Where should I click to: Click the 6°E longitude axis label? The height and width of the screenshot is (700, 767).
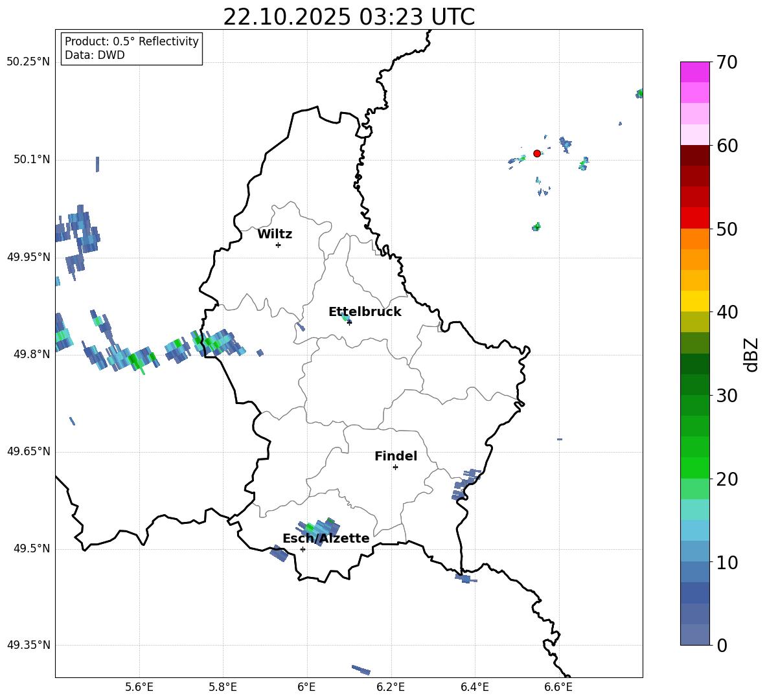pos(306,686)
